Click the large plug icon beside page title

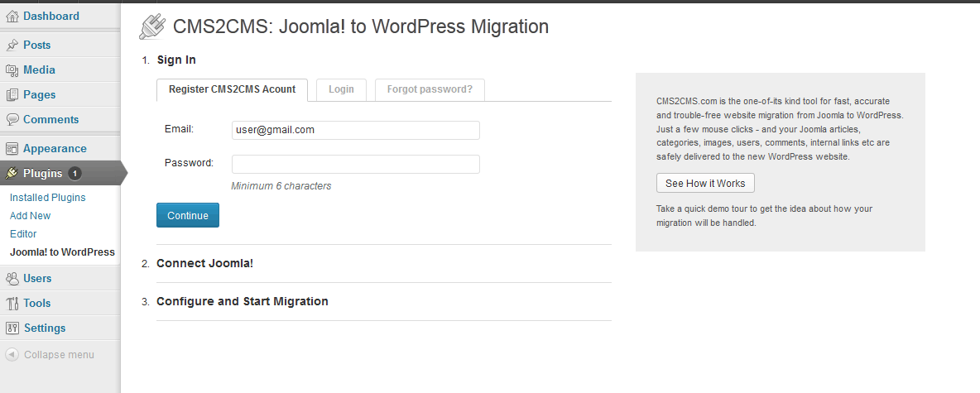click(151, 26)
